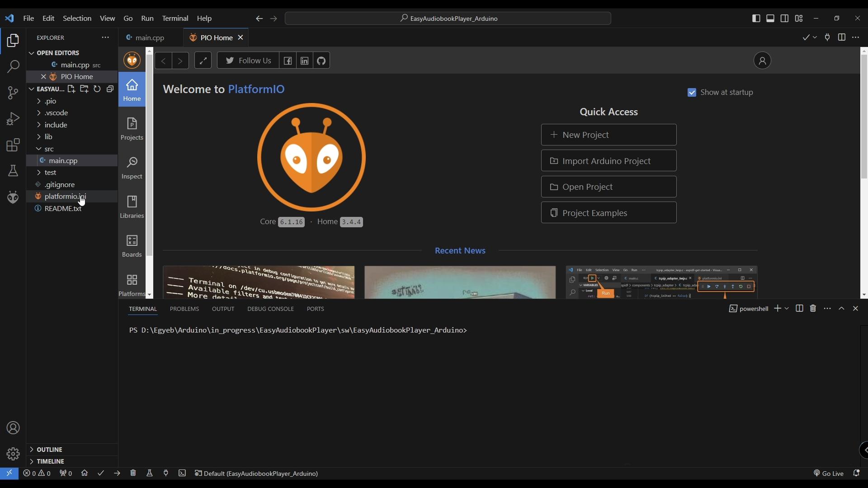Open the Explorer view in activity bar
This screenshot has height=488, width=868.
(13, 41)
